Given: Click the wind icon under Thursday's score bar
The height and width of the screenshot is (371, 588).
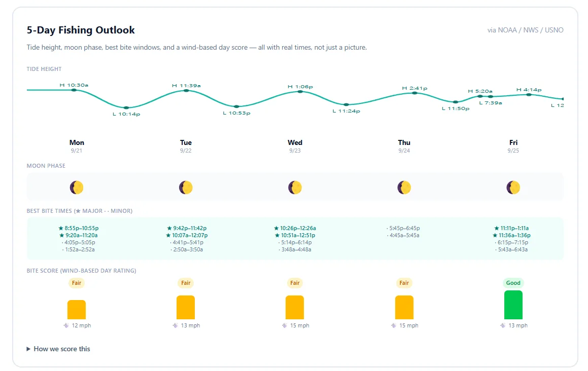Looking at the screenshot, I should pyautogui.click(x=394, y=325).
